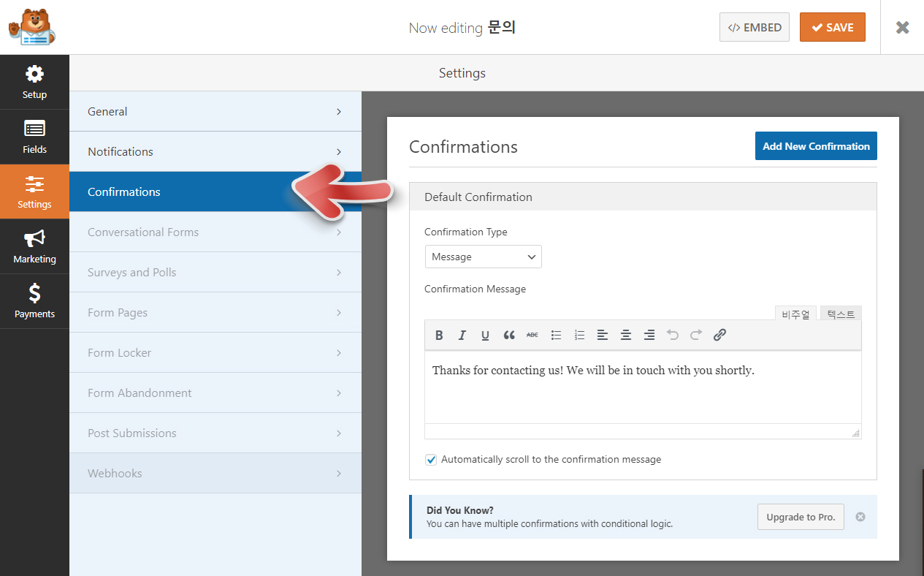Click the Default Confirmation header

[x=643, y=197]
